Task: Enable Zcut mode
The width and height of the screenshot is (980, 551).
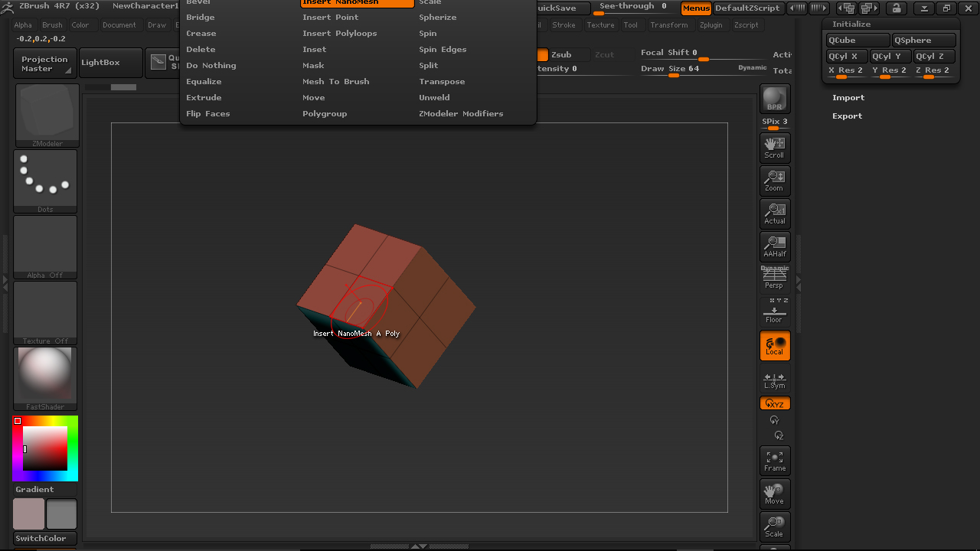Action: click(x=605, y=55)
